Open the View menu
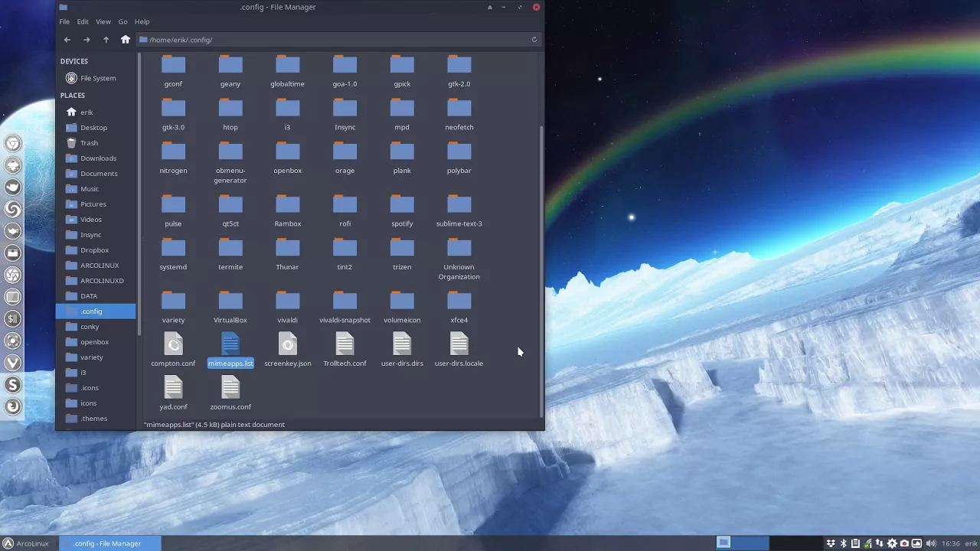 (103, 21)
